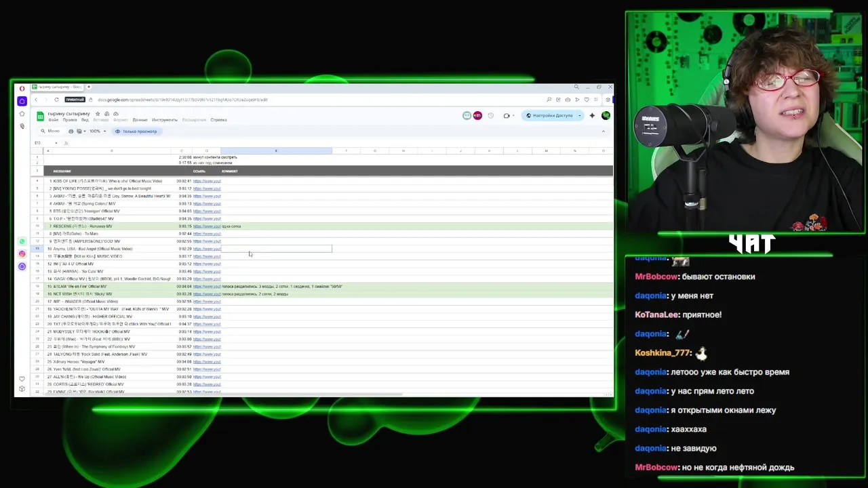The width and height of the screenshot is (868, 488).
Task: Open the Opera sidebar home icon
Action: 22,101
